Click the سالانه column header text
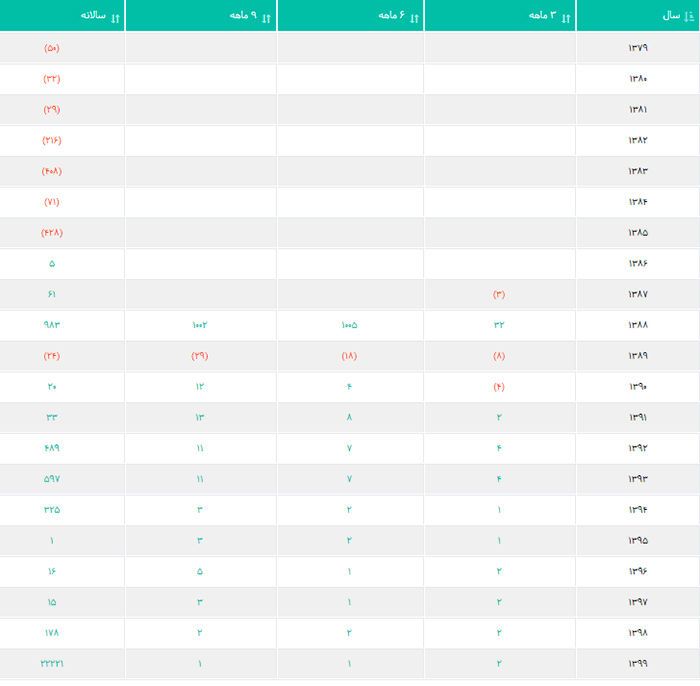This screenshot has width=700, height=686. (93, 16)
